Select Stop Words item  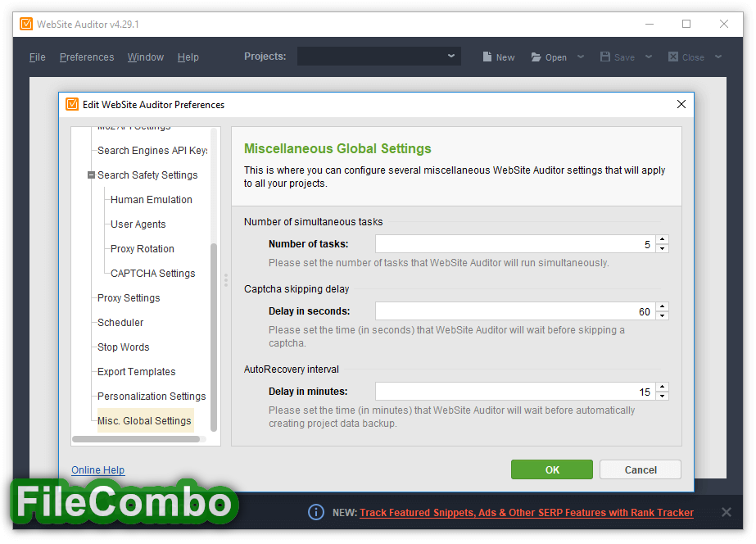pyautogui.click(x=124, y=347)
